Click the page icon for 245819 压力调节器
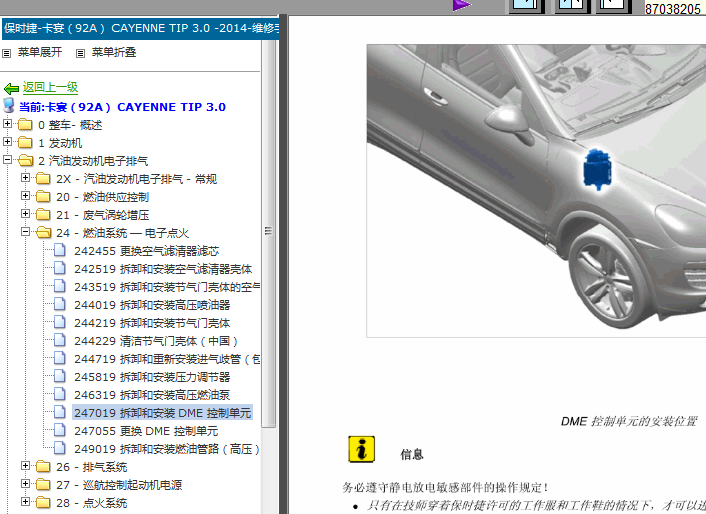 59,376
